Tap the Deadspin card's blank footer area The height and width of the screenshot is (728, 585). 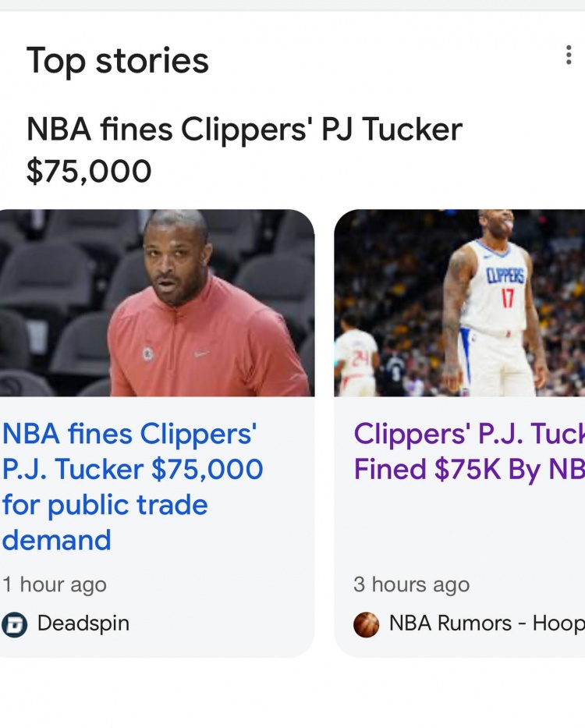tap(157, 648)
